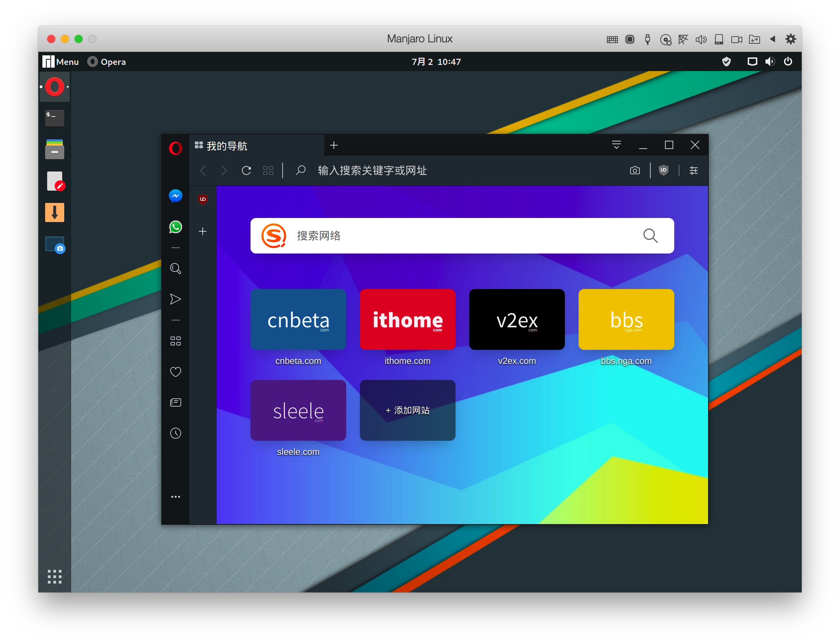Add an extension with the plus icon below uBlock
Screen dimensions: 840x643
(203, 231)
